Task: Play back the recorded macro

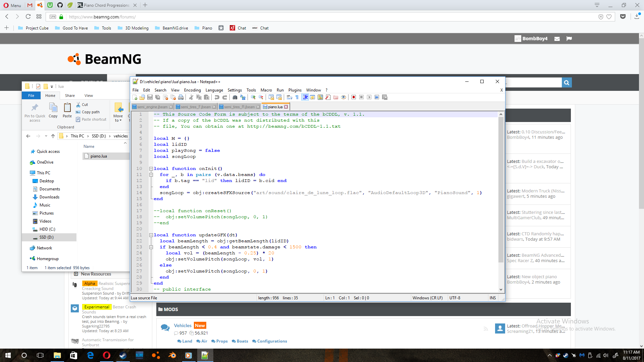Action: coord(369,97)
